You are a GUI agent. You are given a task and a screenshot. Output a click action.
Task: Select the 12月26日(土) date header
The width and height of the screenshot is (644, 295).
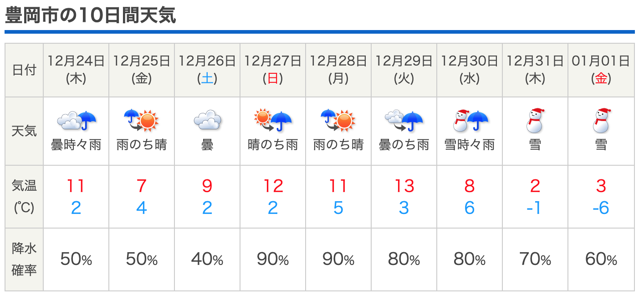(x=207, y=70)
